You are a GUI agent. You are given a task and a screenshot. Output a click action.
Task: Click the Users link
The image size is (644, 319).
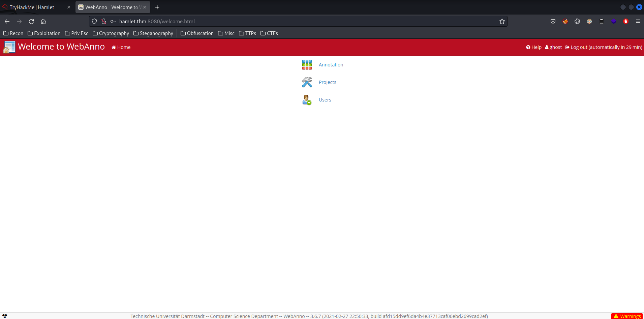325,100
